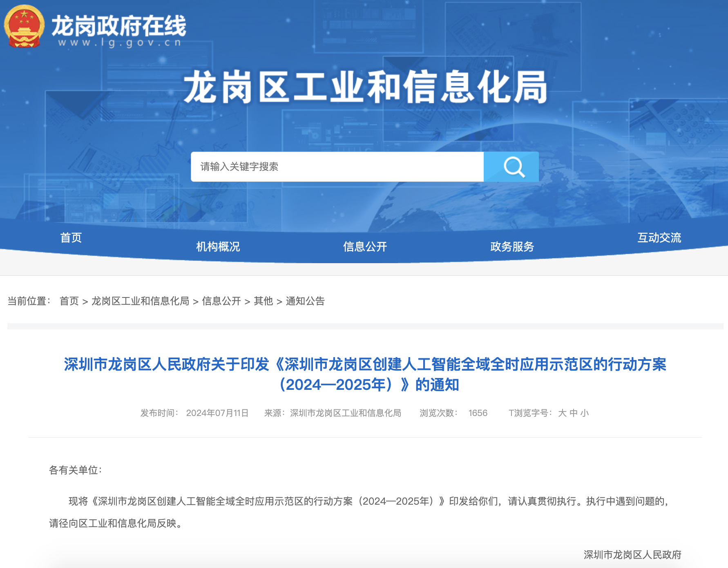Open the 机构概况 navigation item
This screenshot has height=568, width=728.
pos(218,246)
